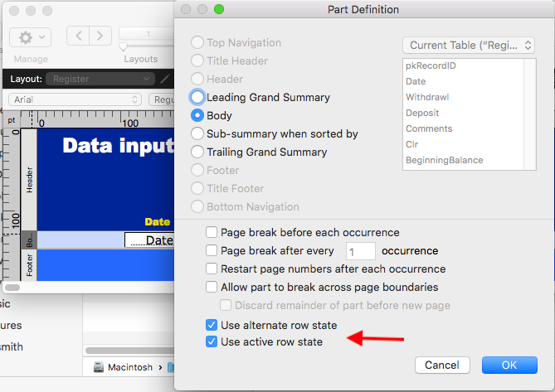
Task: Click the Data input title text
Action: [x=119, y=146]
